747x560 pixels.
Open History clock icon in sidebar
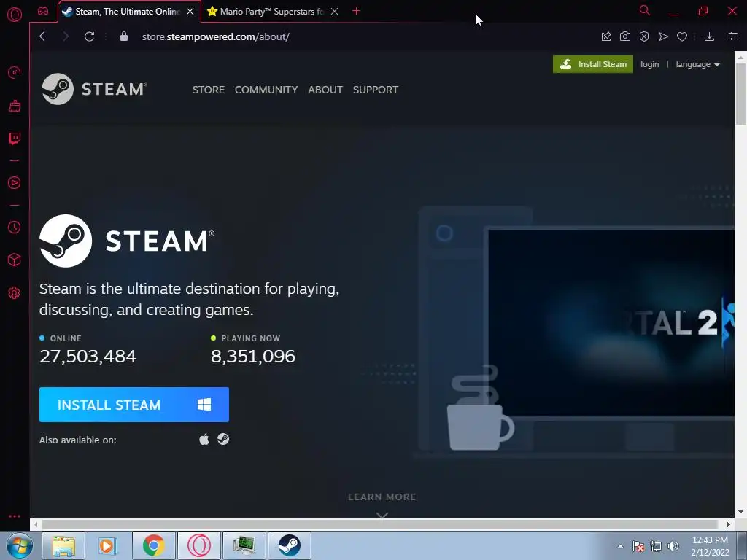point(15,227)
